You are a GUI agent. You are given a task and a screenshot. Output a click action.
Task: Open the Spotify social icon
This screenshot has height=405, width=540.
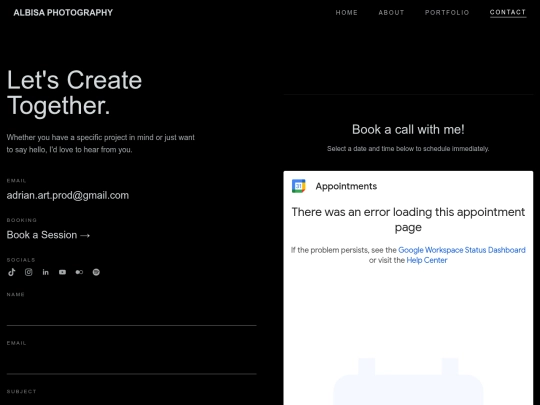click(x=96, y=272)
